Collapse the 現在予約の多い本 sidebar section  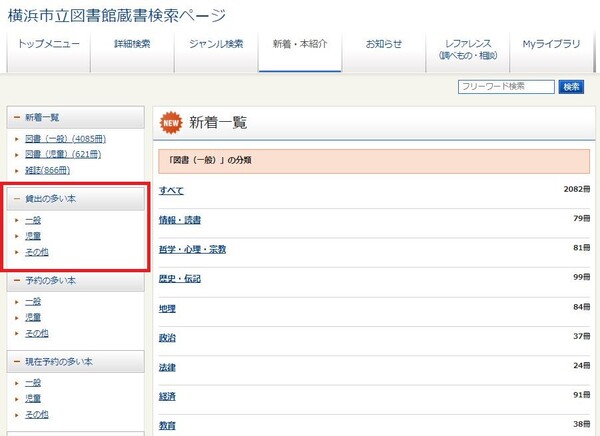coord(17,361)
